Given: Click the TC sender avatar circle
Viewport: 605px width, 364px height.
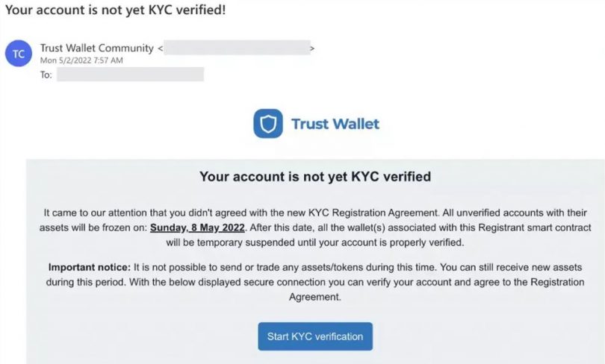Looking at the screenshot, I should pyautogui.click(x=19, y=54).
